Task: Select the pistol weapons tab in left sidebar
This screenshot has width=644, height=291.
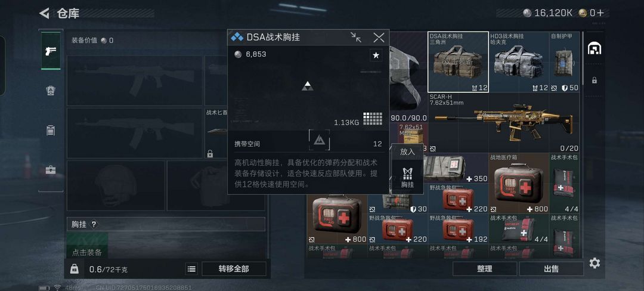Action: [51, 51]
